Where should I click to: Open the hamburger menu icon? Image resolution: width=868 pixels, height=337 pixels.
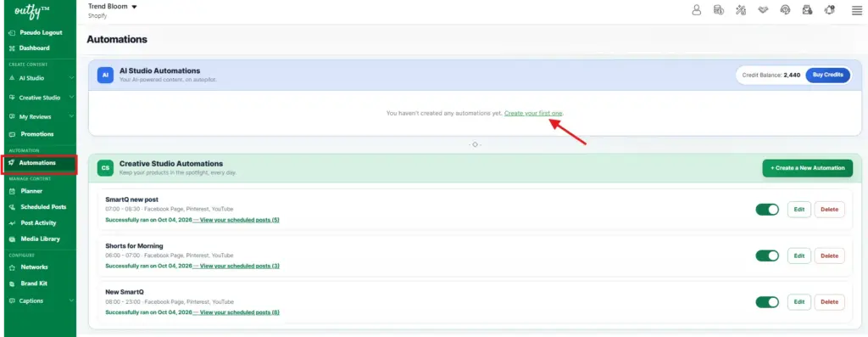(856, 10)
